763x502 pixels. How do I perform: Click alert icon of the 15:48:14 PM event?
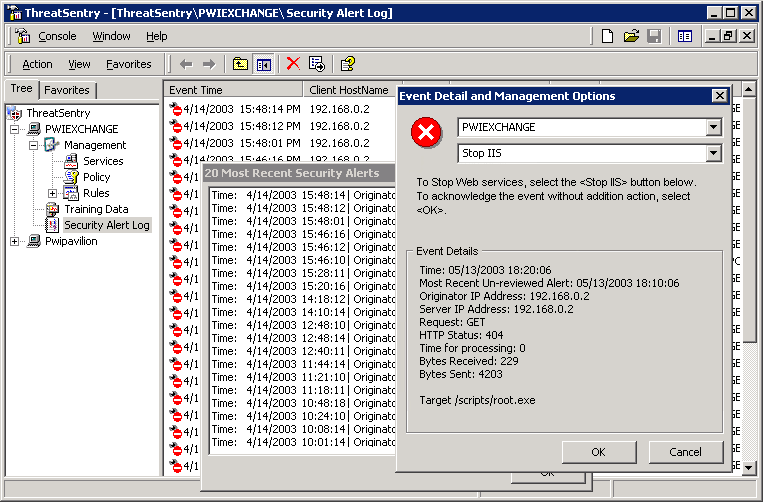tap(175, 109)
